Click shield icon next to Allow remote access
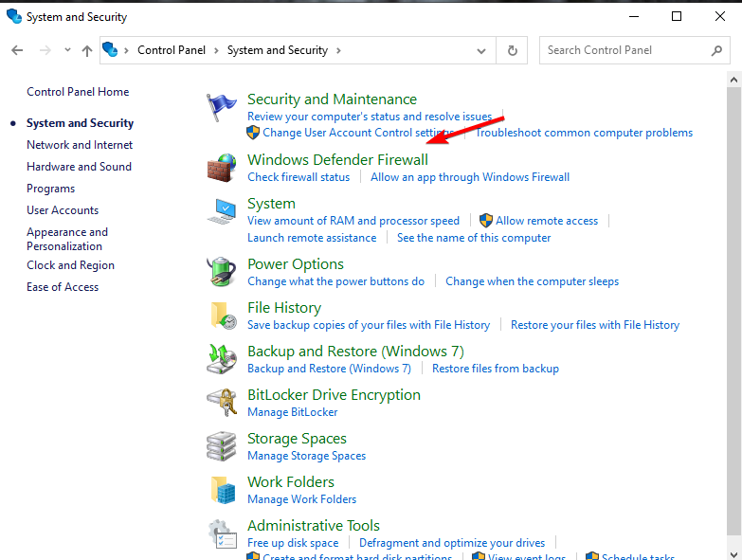Image resolution: width=742 pixels, height=560 pixels. point(486,221)
